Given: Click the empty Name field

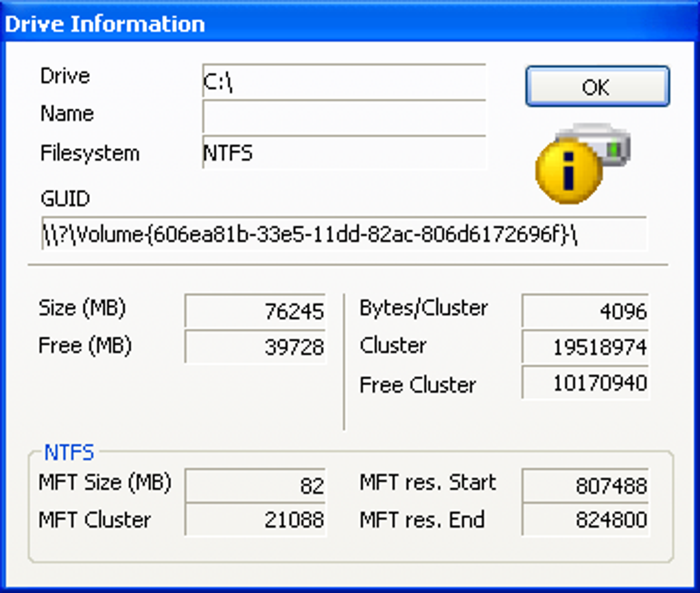Looking at the screenshot, I should click(x=345, y=118).
